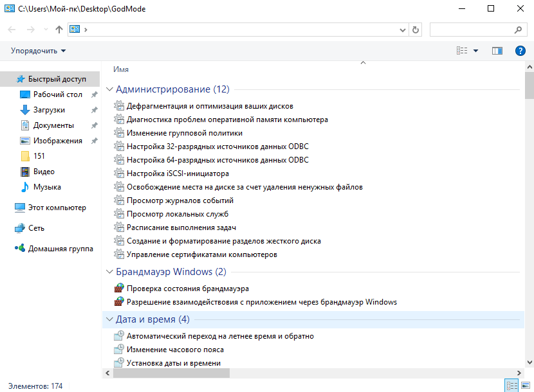This screenshot has height=392, width=534.
Task: Click the vertical scrollbar up arrow
Action: 529,67
